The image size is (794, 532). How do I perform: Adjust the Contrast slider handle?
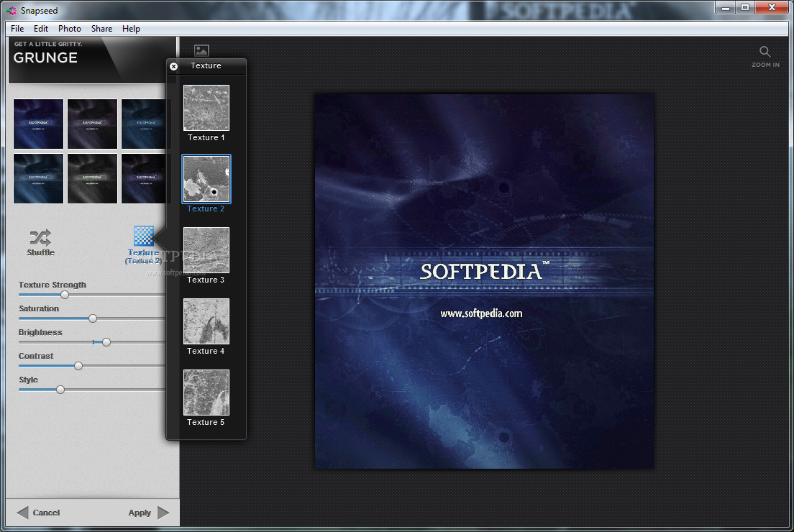pos(78,366)
